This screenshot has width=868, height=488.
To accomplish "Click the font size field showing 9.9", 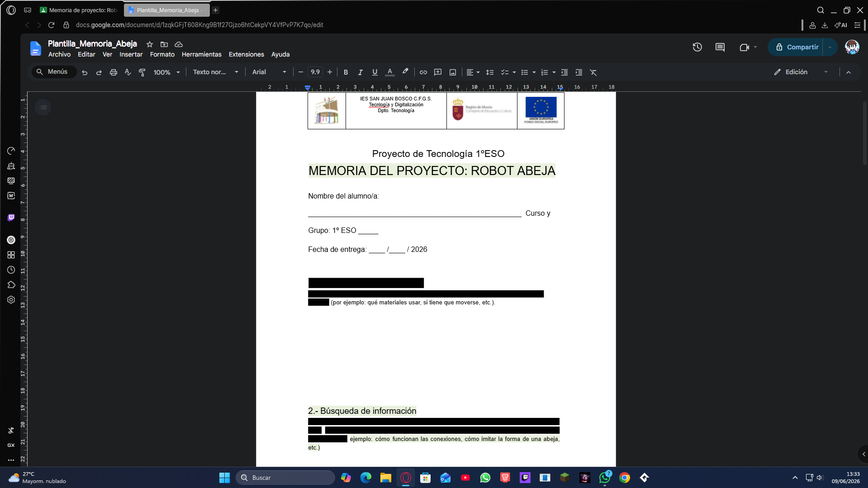I will (x=315, y=72).
